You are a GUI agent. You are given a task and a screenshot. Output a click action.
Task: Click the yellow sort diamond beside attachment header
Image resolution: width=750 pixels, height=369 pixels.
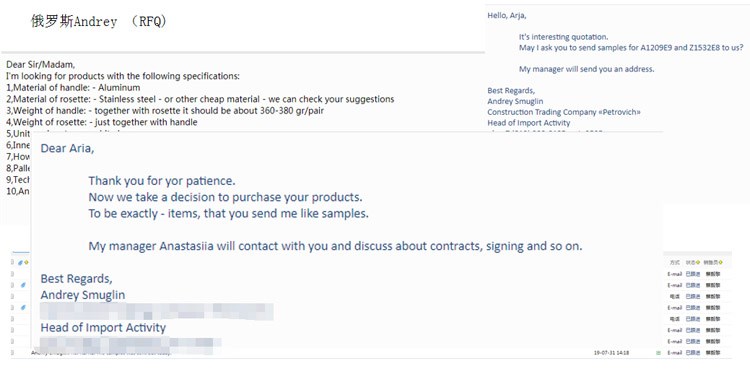tap(26, 262)
